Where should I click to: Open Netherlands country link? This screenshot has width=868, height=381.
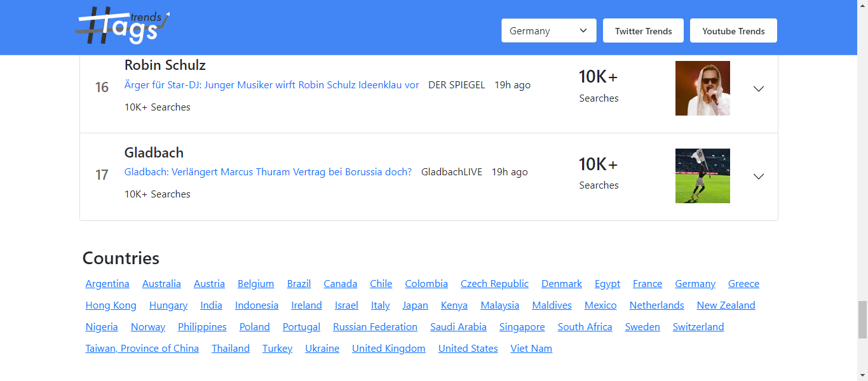tap(657, 305)
